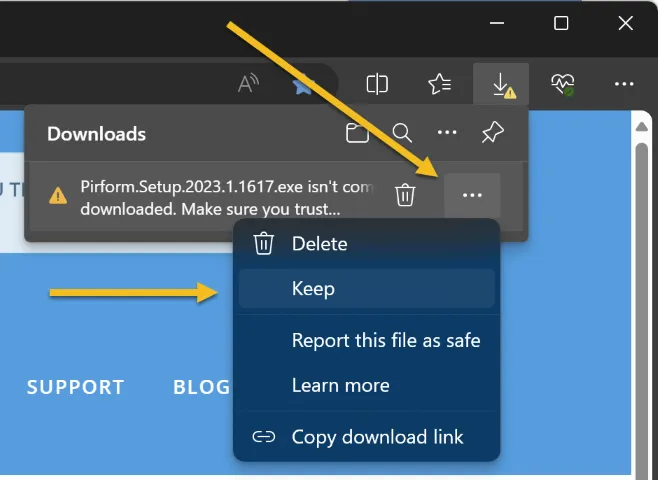658x480 pixels.
Task: Click the Read aloud icon in address bar
Action: pyautogui.click(x=248, y=83)
